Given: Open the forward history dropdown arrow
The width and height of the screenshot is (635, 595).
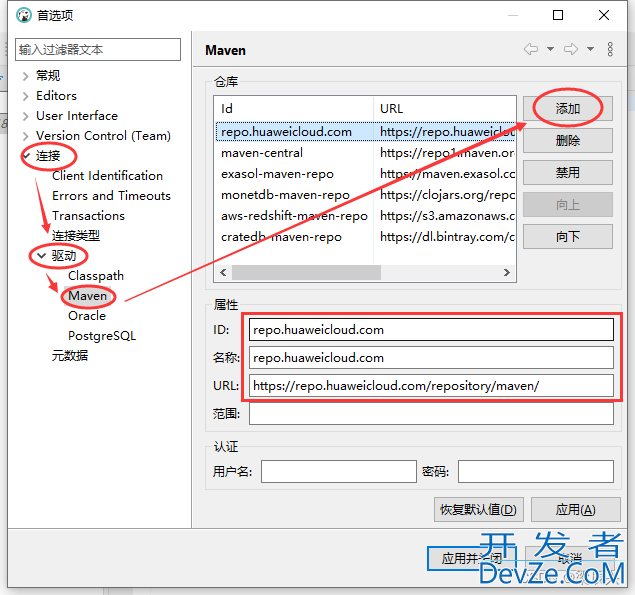Looking at the screenshot, I should [x=590, y=49].
